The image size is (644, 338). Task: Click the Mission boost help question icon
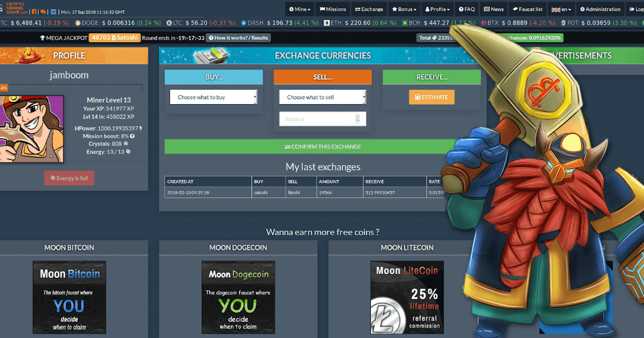click(x=132, y=136)
